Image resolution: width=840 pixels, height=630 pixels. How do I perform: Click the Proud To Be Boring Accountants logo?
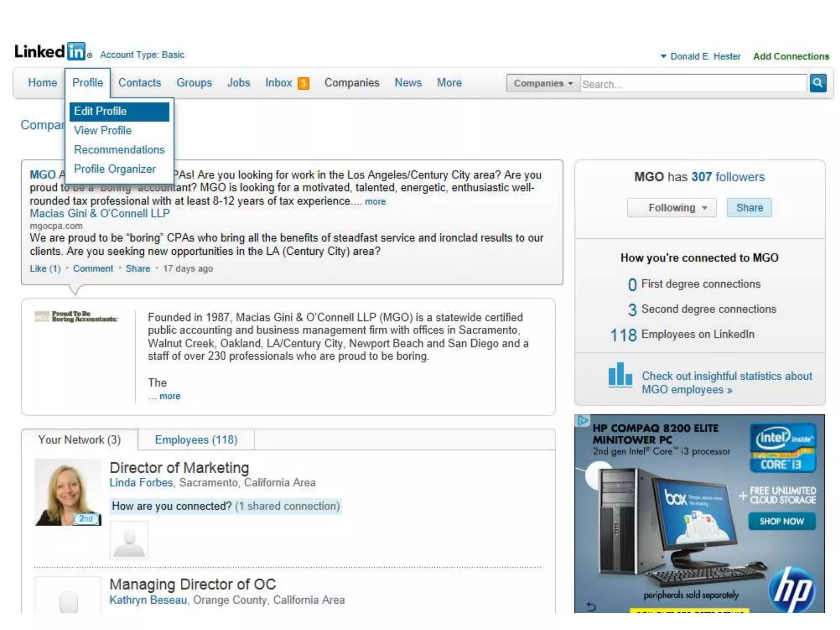76,316
